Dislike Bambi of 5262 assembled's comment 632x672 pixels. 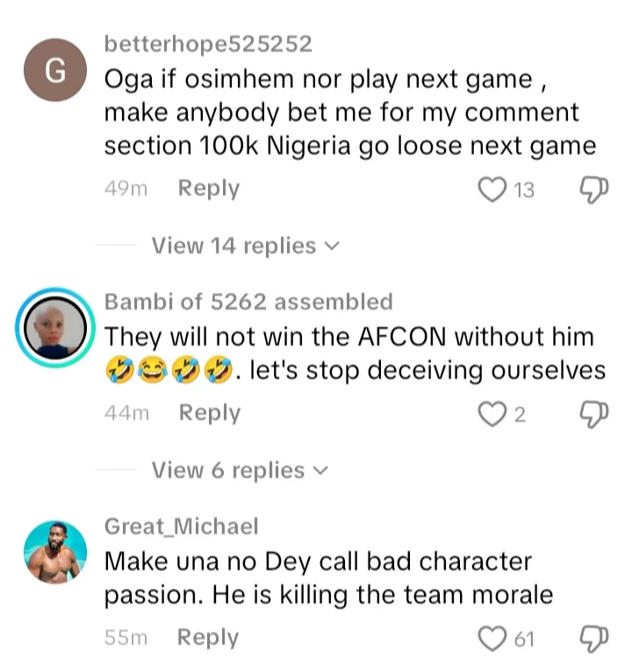[594, 414]
